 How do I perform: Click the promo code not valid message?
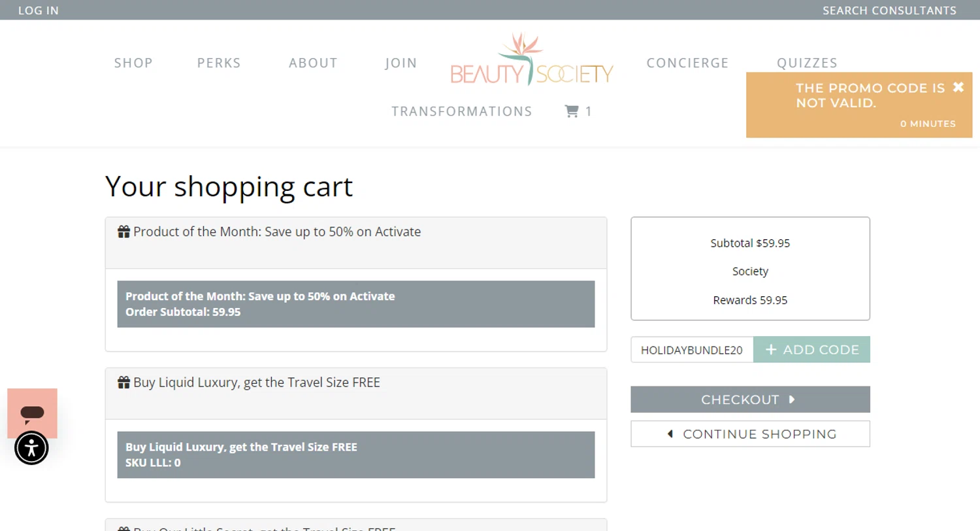tap(870, 95)
